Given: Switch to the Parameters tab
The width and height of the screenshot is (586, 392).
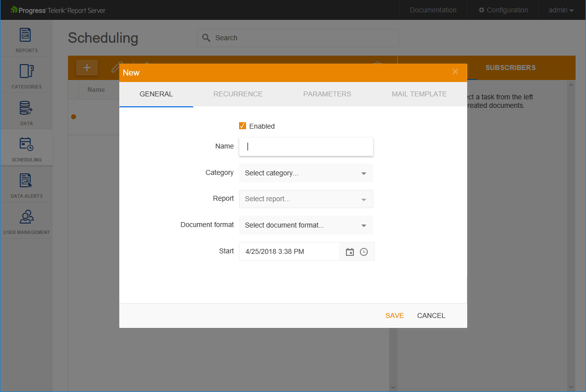Looking at the screenshot, I should [x=327, y=94].
